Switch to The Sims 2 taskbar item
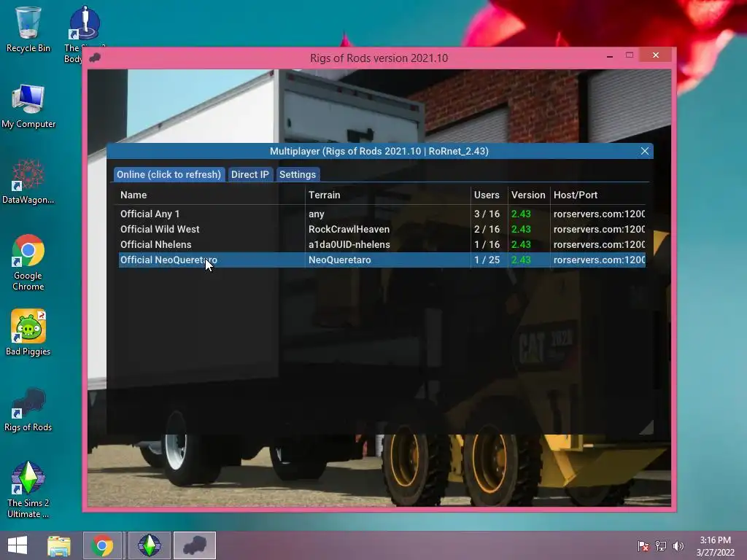This screenshot has width=747, height=560. coord(149,545)
